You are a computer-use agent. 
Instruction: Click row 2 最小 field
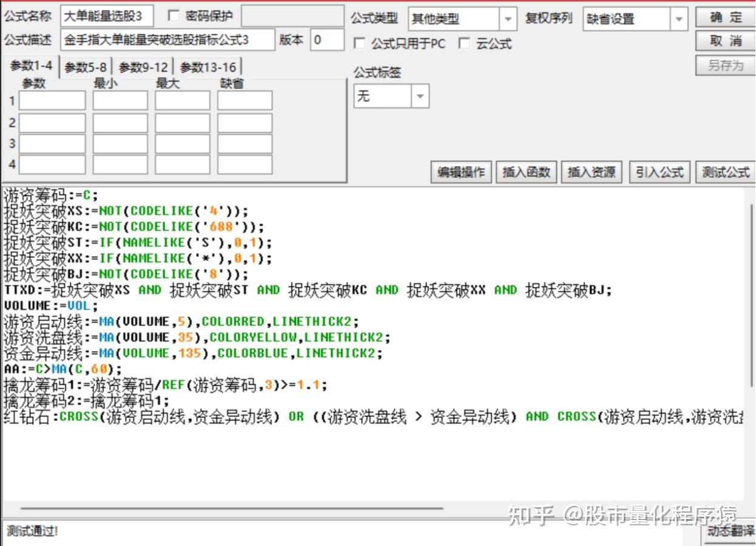point(120,123)
